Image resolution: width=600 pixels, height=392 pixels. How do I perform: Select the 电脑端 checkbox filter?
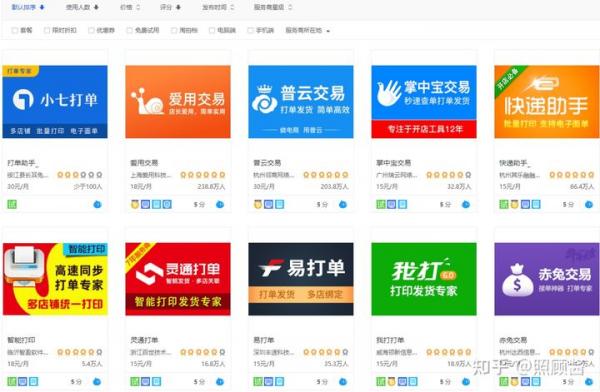coord(212,30)
